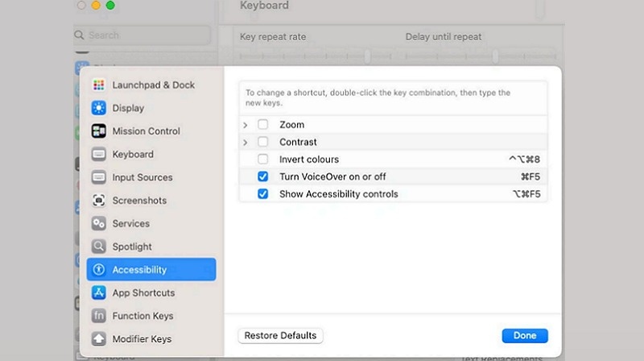644x361 pixels.
Task: Click the Modifier Keys label
Action: coord(142,338)
